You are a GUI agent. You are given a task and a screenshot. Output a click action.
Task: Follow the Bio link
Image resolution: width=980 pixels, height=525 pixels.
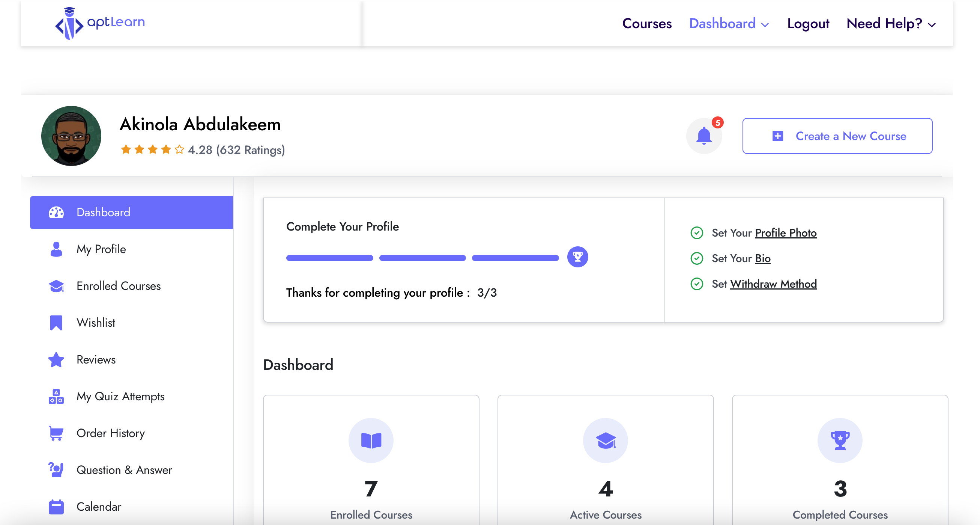coord(763,258)
